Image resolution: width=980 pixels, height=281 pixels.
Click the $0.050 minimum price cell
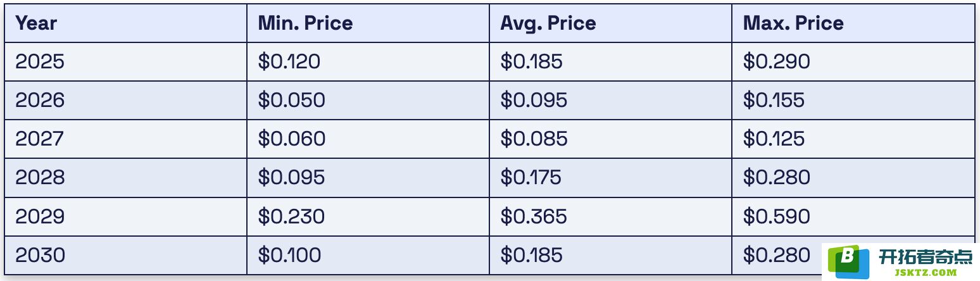[x=368, y=100]
